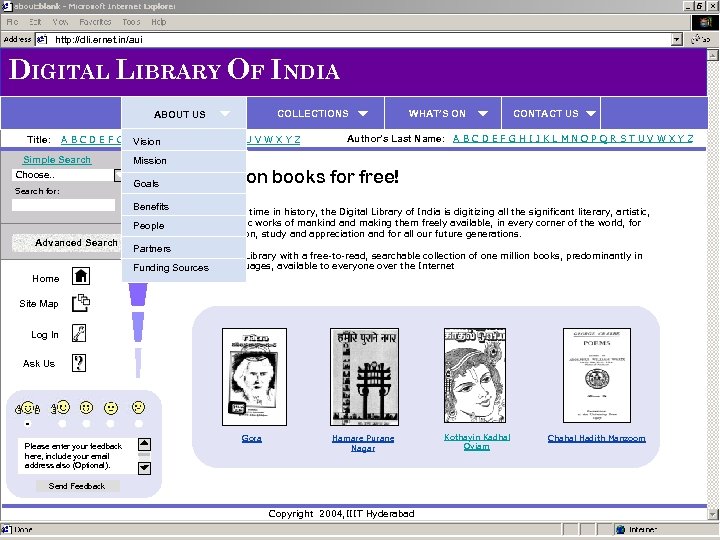Click the Search for text input field
The image size is (720, 540).
63,205
